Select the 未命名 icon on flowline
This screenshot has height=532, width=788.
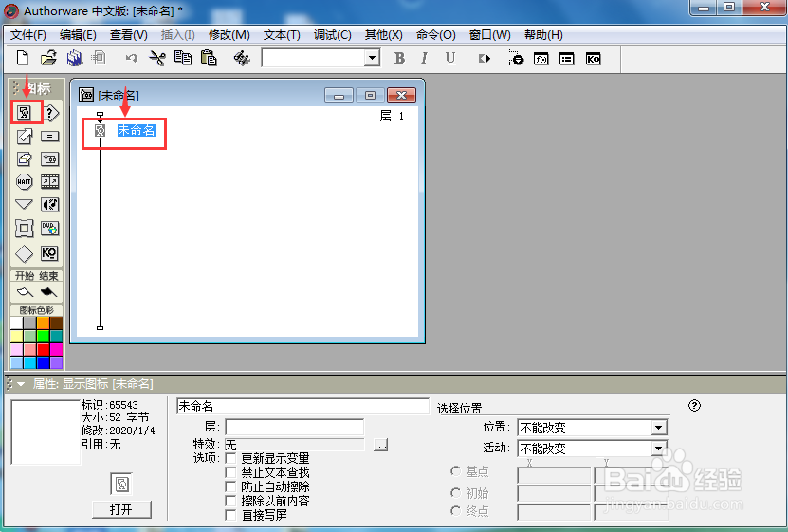coord(100,131)
